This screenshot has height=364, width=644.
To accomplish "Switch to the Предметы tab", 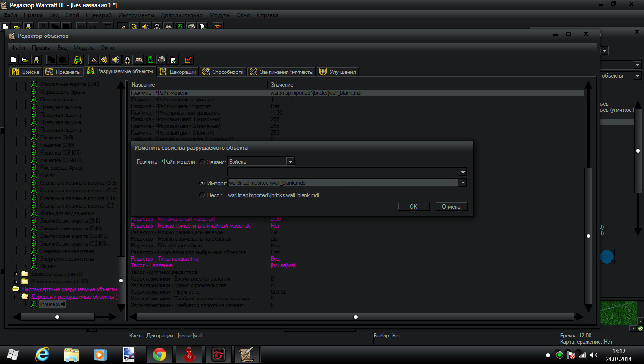I will pyautogui.click(x=63, y=72).
